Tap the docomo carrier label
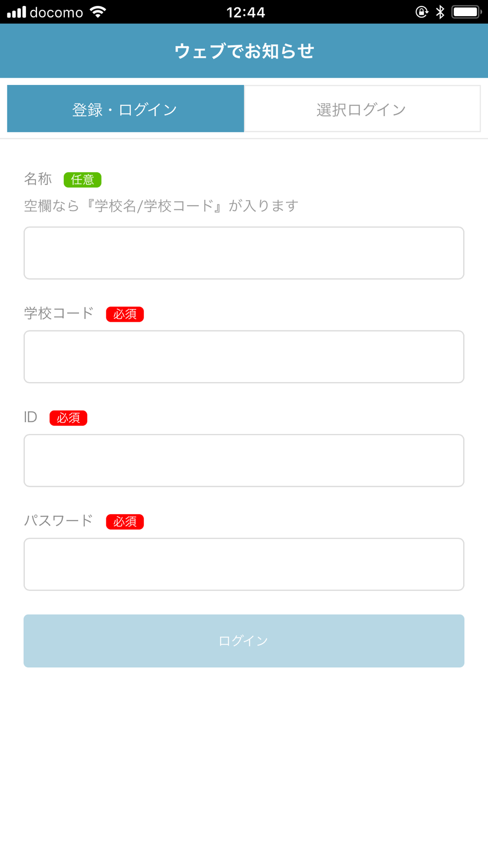Image resolution: width=488 pixels, height=868 pixels. pos(56,13)
